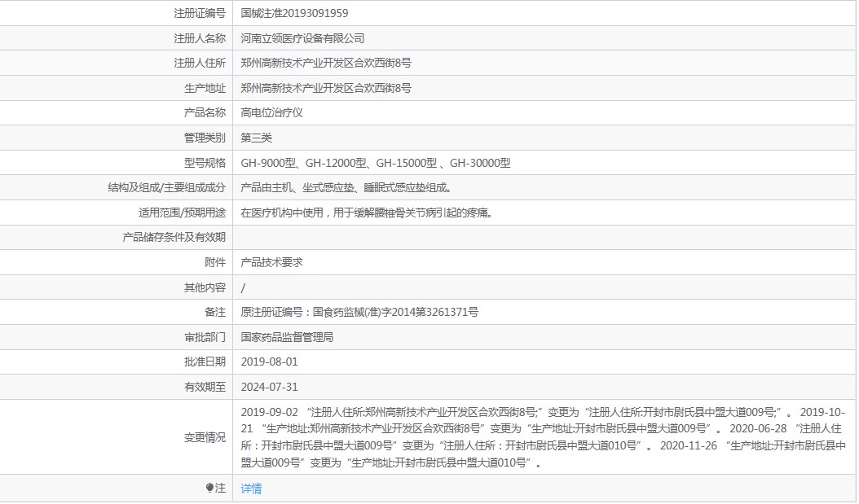Click the 附件 label
This screenshot has height=504, width=859.
coord(215,263)
